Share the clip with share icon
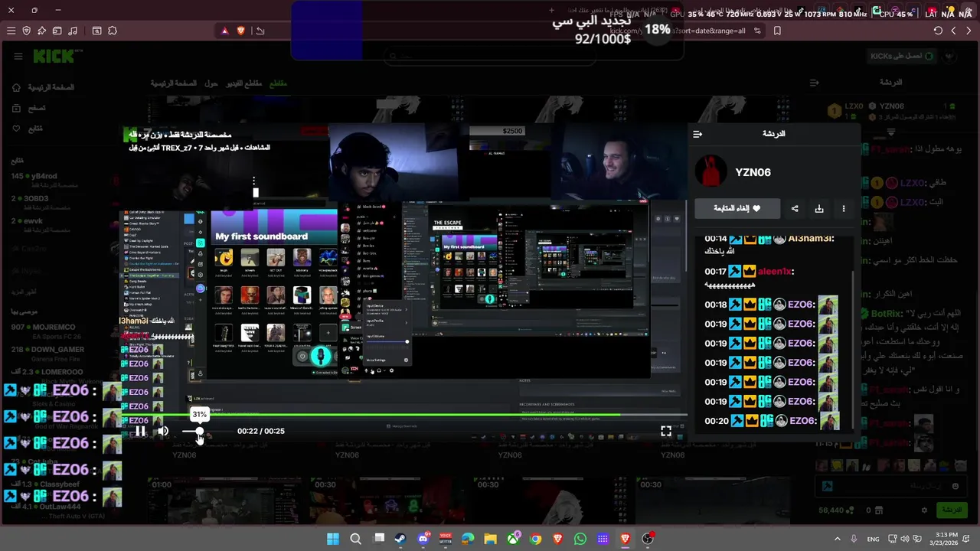 point(795,208)
